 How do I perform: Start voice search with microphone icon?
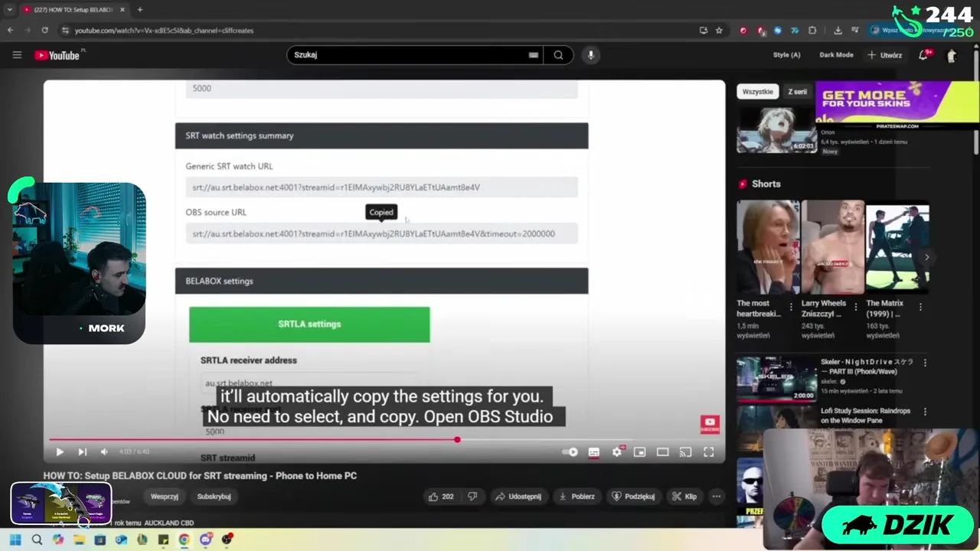click(x=590, y=55)
